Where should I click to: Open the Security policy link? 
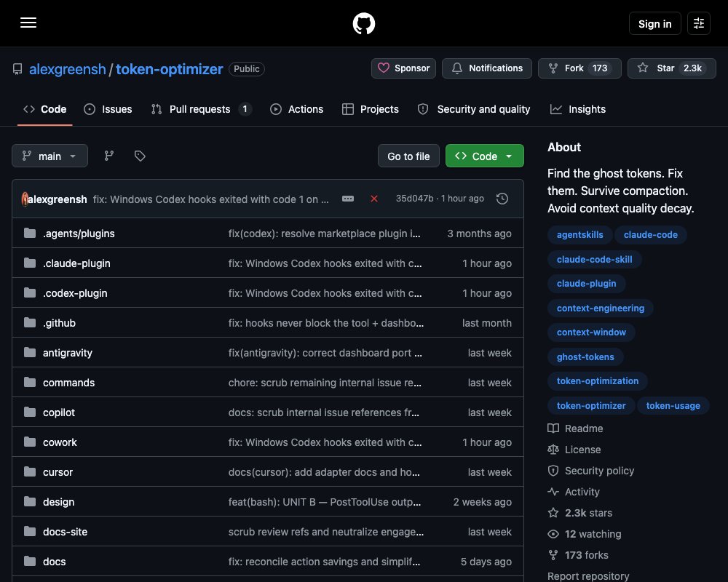[590, 471]
